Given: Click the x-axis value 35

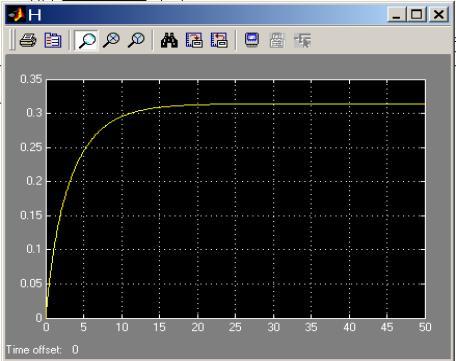Looking at the screenshot, I should coord(311,327).
